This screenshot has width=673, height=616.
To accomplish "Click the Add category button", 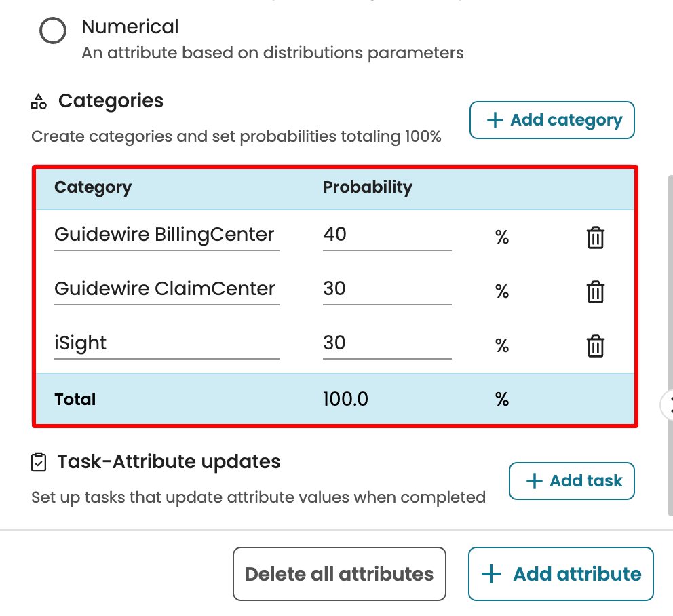I will point(552,121).
